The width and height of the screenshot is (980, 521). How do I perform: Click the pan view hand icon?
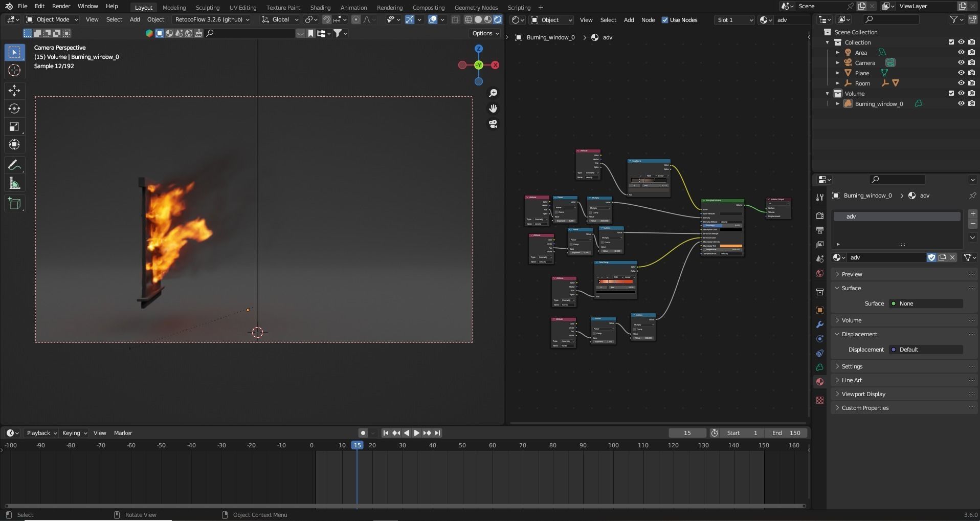[x=493, y=108]
